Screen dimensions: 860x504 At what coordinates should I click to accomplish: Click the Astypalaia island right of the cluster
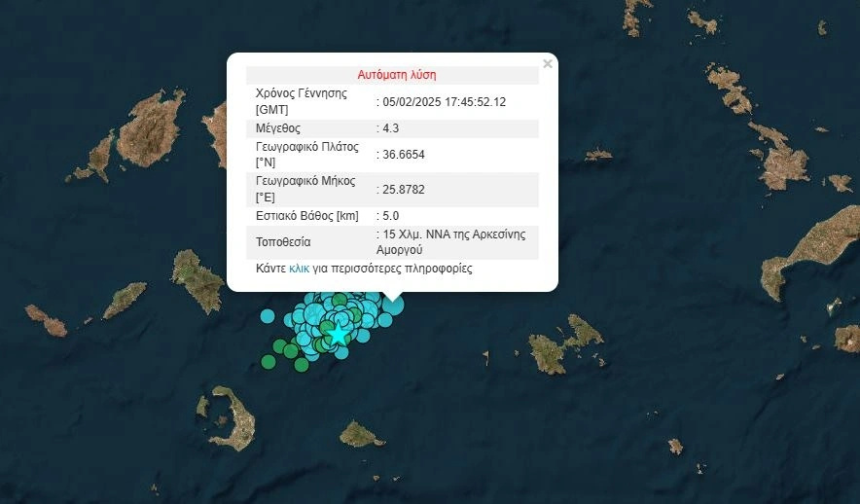(562, 344)
